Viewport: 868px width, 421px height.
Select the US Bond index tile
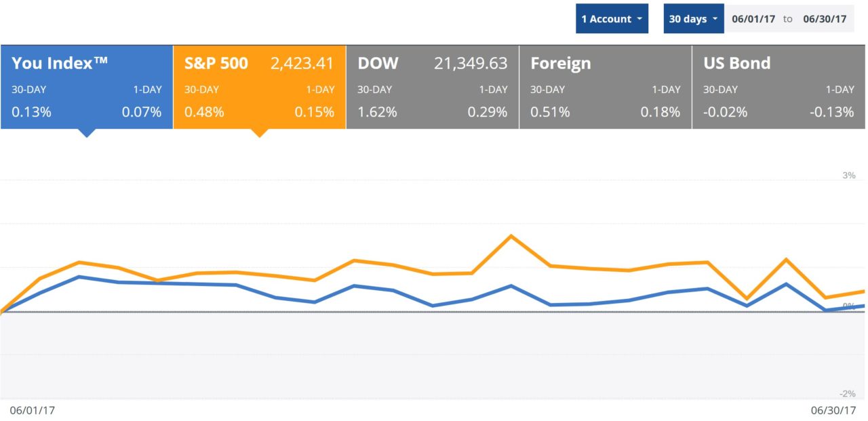point(778,87)
